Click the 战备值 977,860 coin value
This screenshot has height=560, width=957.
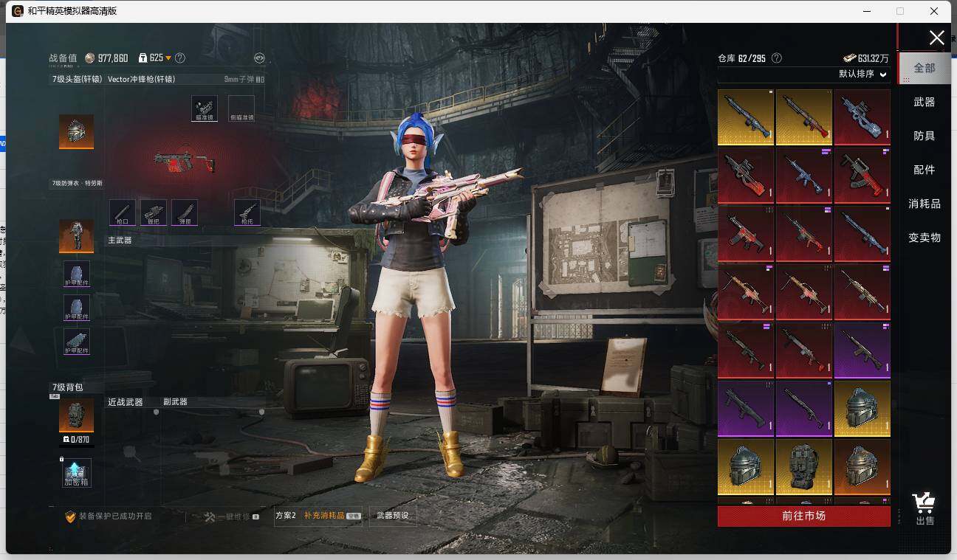coord(89,58)
